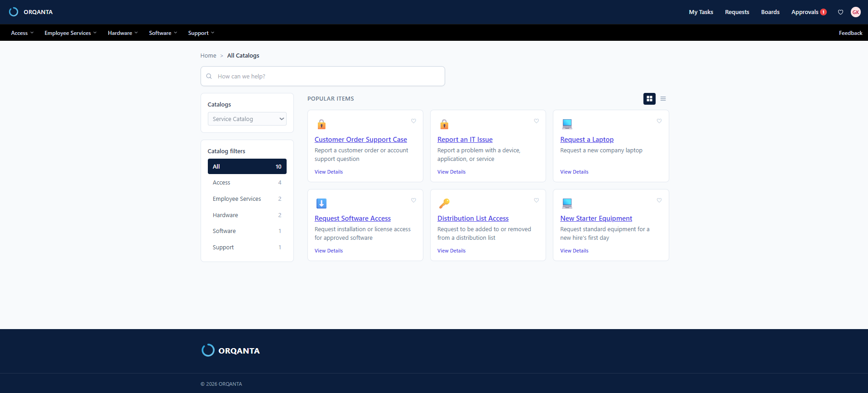Click the lock icon on Report an IT Issue
868x393 pixels.
(444, 124)
